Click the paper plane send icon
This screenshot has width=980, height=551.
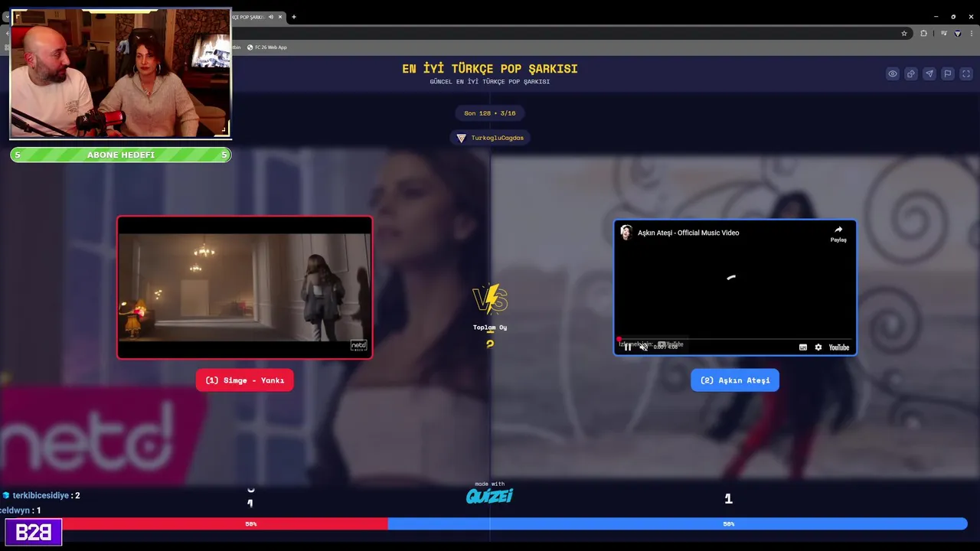(929, 74)
